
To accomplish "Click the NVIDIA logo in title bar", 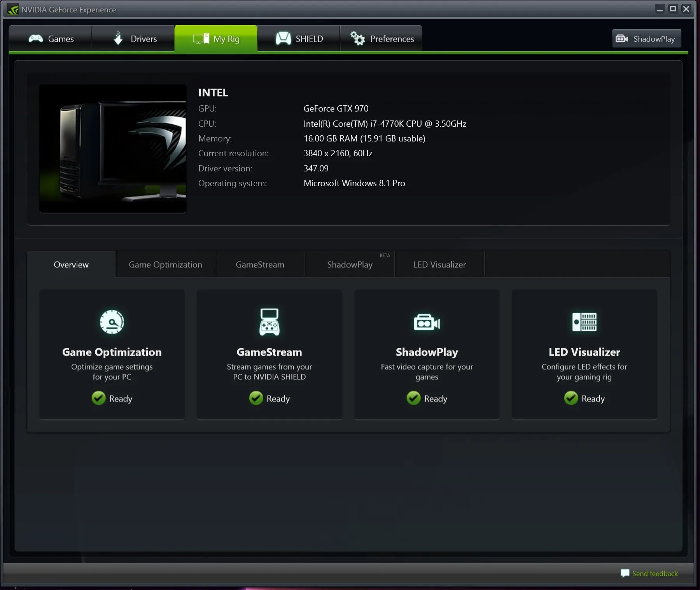I will [12, 9].
